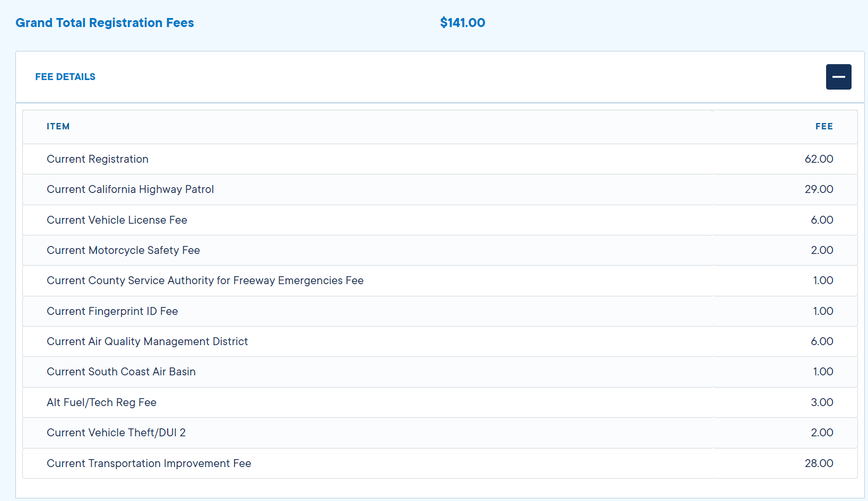The width and height of the screenshot is (868, 501).
Task: Click the 62.00 registration fee amount
Action: [818, 159]
